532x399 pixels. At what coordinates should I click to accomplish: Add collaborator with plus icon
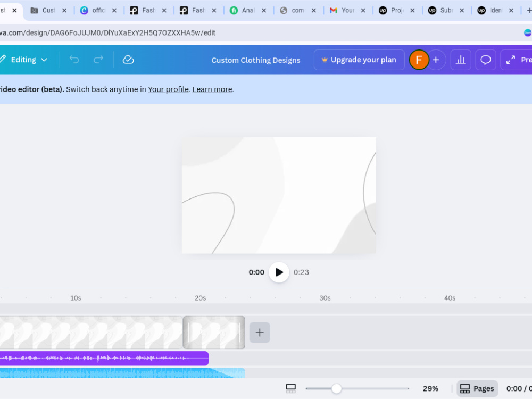click(436, 60)
